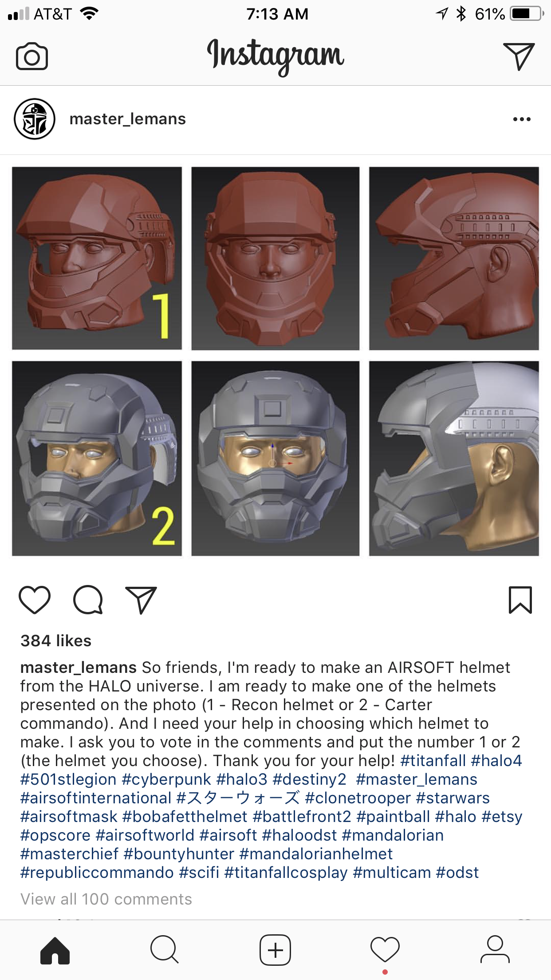Viewport: 551px width, 980px height.
Task: Open master_lemans profile avatar
Action: click(35, 119)
